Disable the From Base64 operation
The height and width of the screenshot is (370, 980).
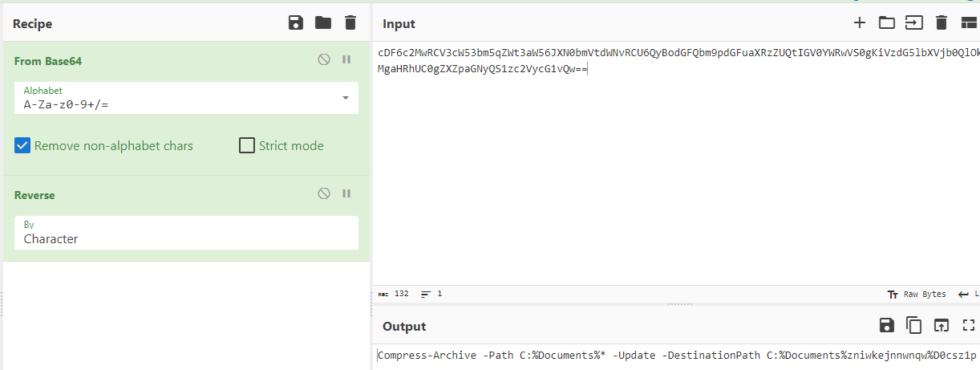[x=324, y=59]
